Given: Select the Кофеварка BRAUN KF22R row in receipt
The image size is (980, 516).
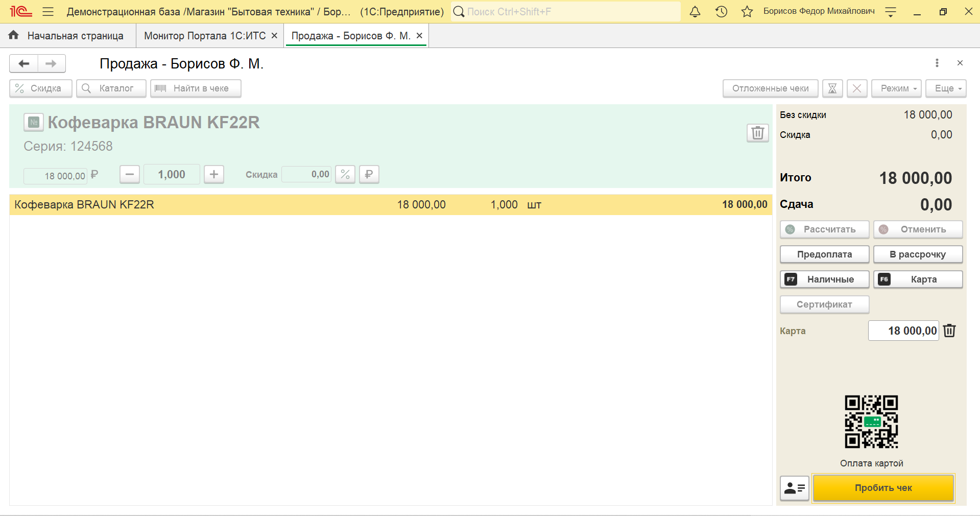Looking at the screenshot, I should [x=391, y=204].
